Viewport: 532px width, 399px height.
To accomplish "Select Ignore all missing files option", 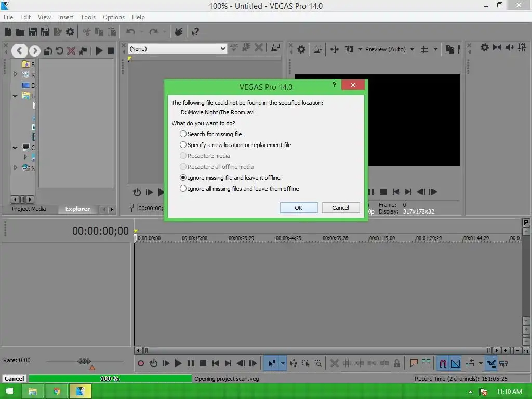I will (x=239, y=188).
